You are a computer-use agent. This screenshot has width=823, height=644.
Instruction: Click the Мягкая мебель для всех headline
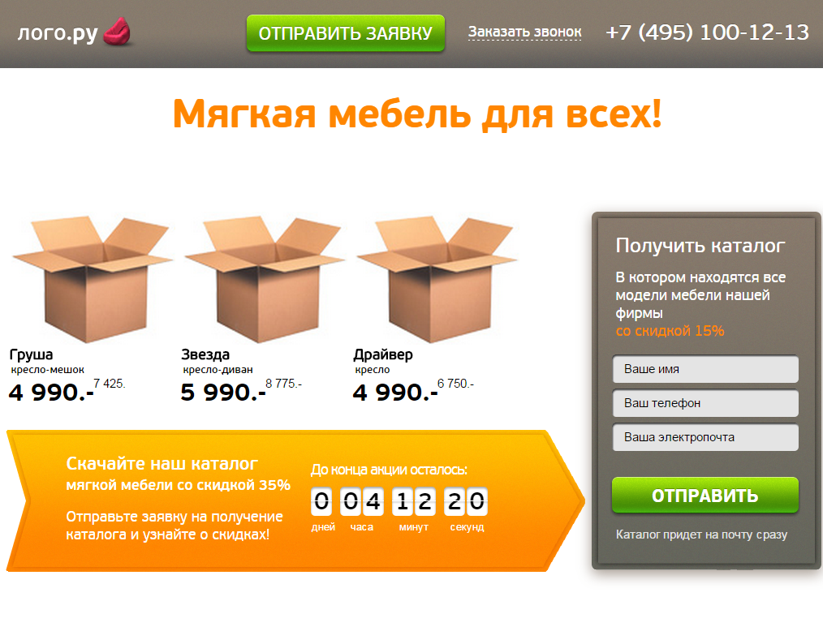tap(417, 114)
